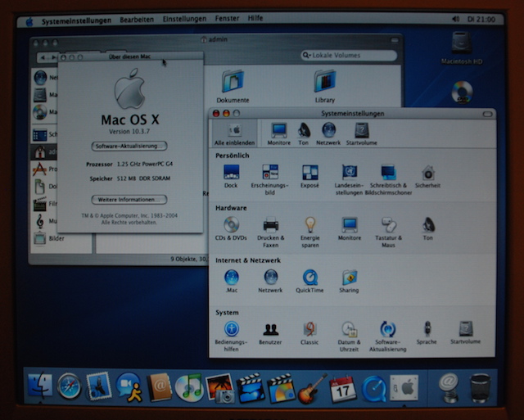
Task: Open the DVD disc on the desktop
Action: (462, 92)
